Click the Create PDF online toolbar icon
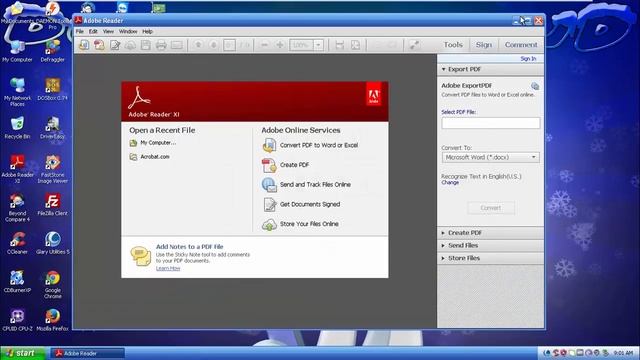 coord(99,45)
